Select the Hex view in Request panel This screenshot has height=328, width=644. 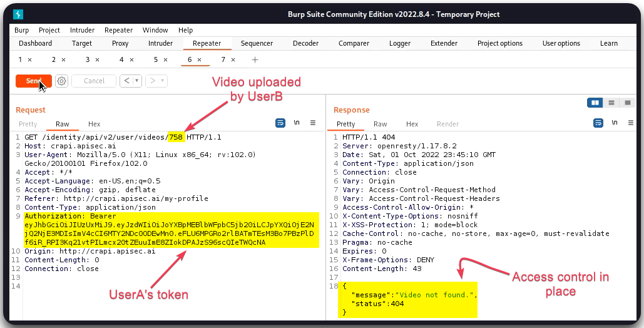(94, 124)
